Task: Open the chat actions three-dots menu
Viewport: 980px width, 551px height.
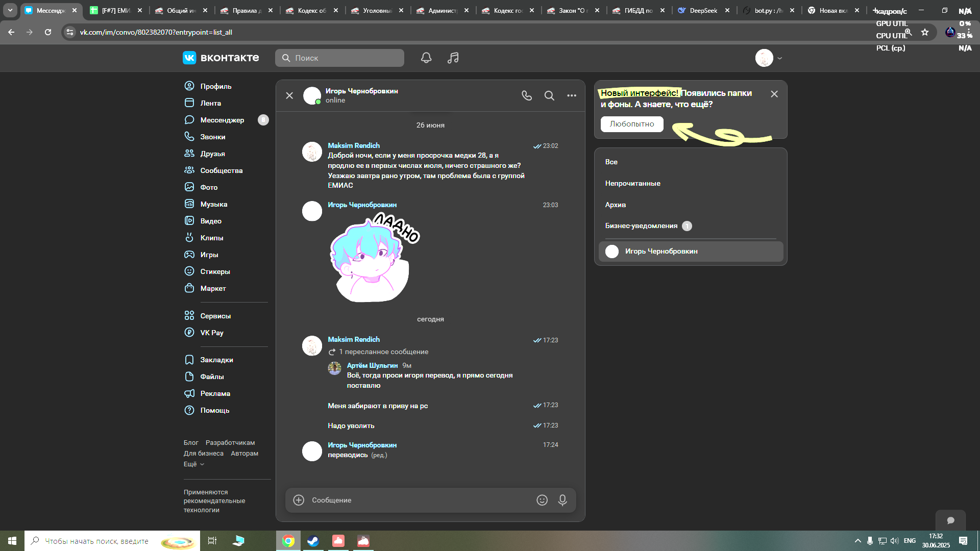Action: [572, 95]
